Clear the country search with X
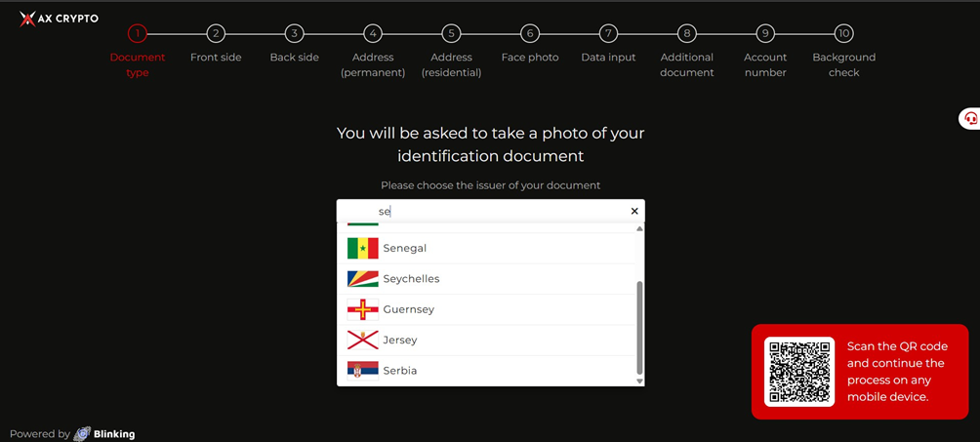The height and width of the screenshot is (442, 980). pyautogui.click(x=634, y=212)
